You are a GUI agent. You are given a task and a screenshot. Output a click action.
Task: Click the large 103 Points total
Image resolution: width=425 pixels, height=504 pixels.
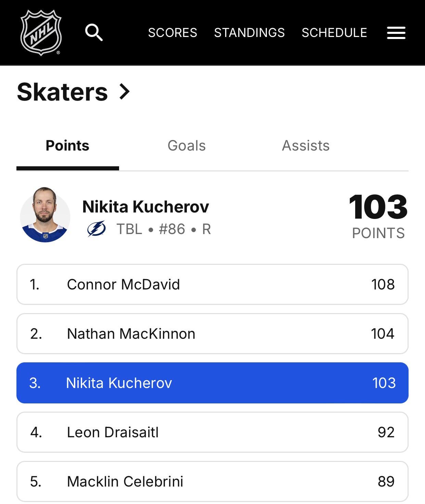[378, 207]
